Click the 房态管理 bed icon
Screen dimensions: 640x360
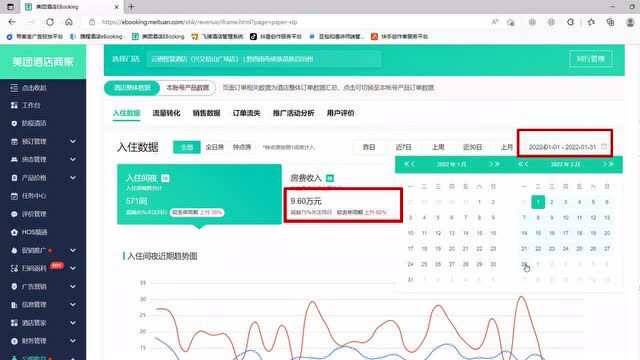click(x=14, y=160)
